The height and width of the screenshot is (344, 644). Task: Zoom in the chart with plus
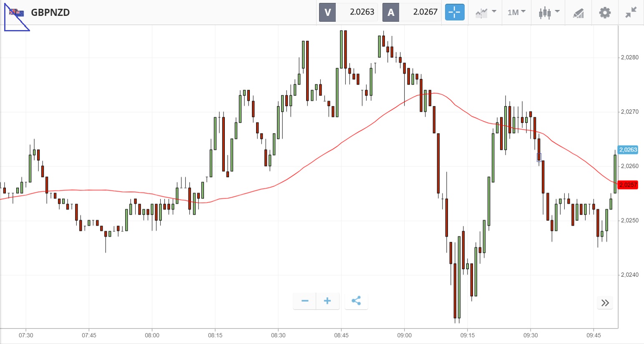(x=327, y=301)
